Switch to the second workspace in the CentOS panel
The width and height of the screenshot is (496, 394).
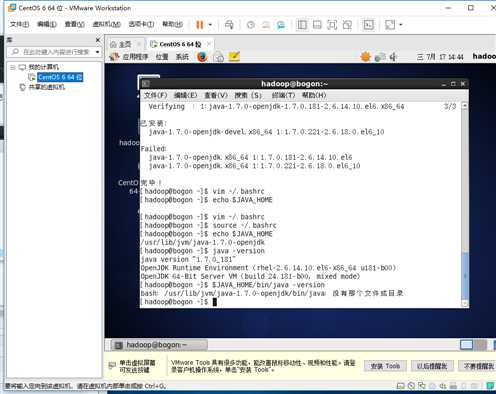pyautogui.click(x=480, y=345)
